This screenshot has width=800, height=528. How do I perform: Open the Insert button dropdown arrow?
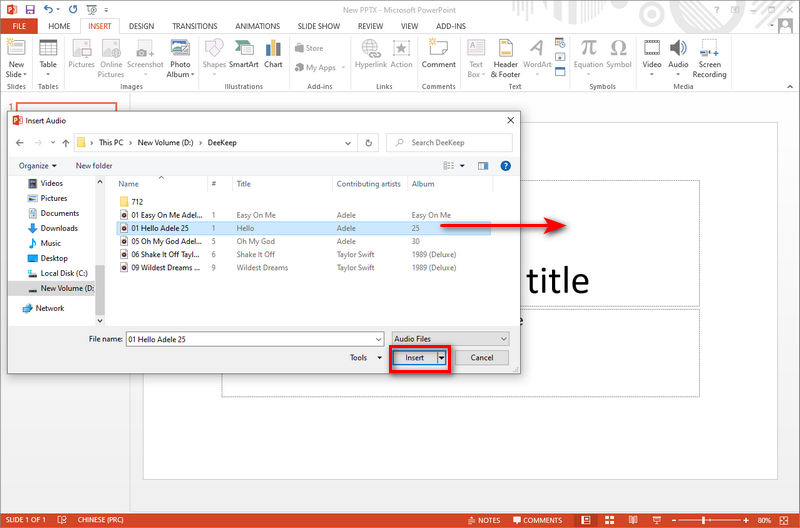coord(442,358)
